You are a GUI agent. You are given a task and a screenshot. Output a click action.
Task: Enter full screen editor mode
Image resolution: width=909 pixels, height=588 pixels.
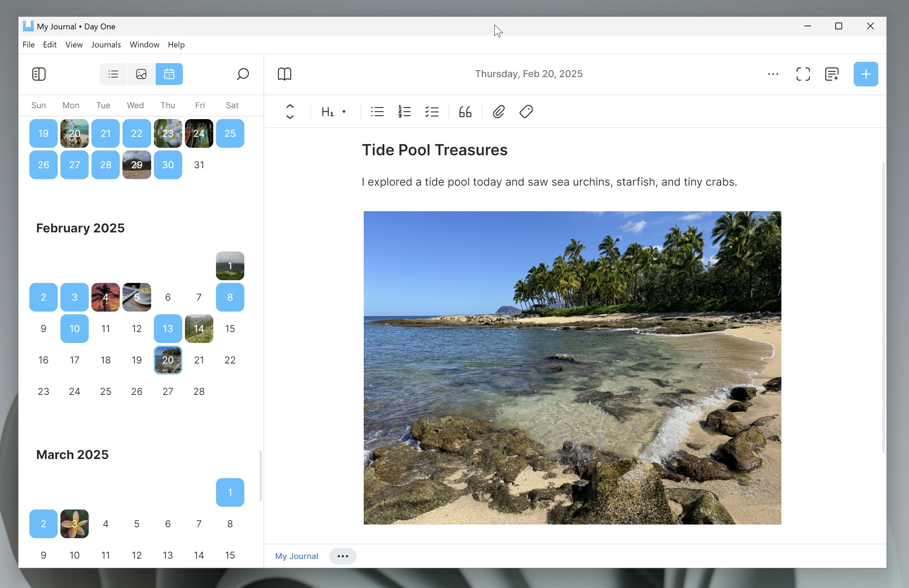click(803, 74)
